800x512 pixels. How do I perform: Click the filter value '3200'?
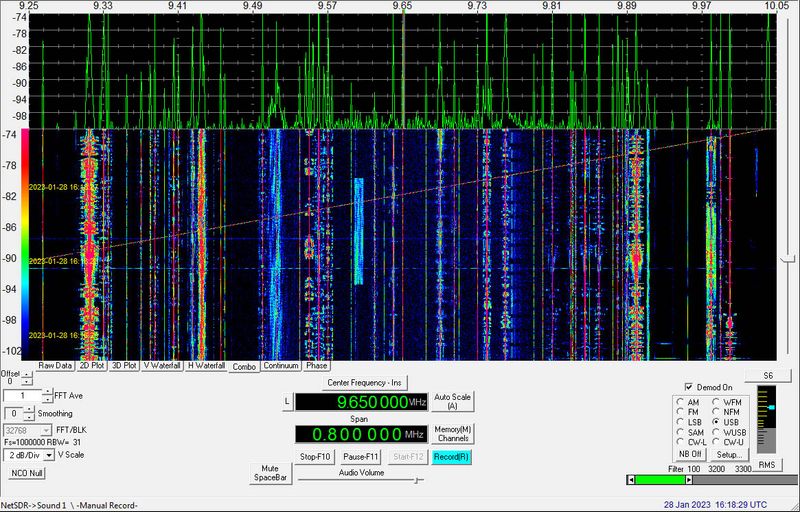(716, 469)
